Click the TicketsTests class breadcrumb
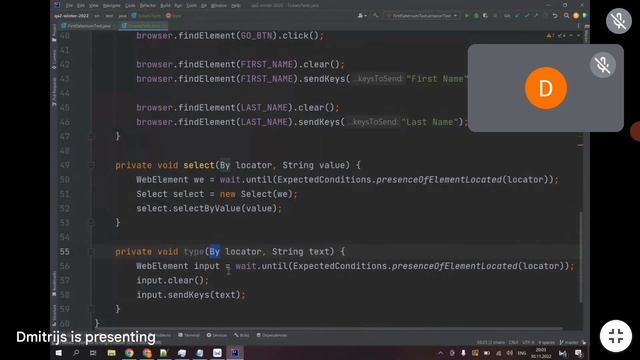Screen dimensions: 640x360 146,16
